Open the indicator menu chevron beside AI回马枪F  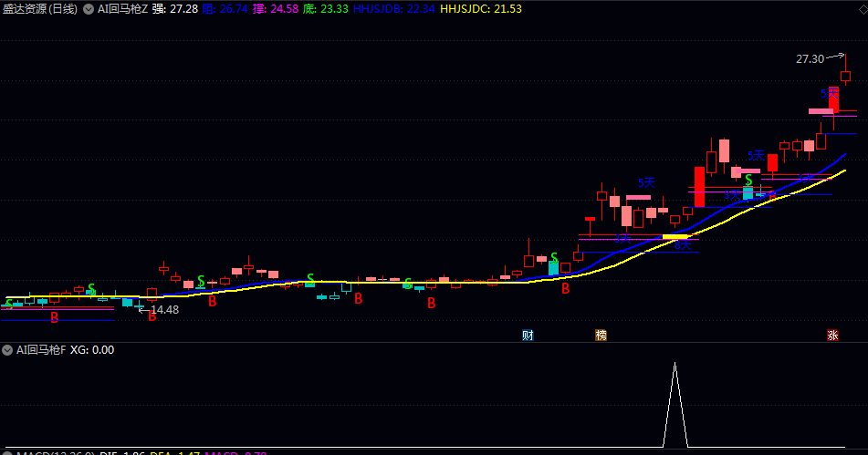click(x=7, y=350)
